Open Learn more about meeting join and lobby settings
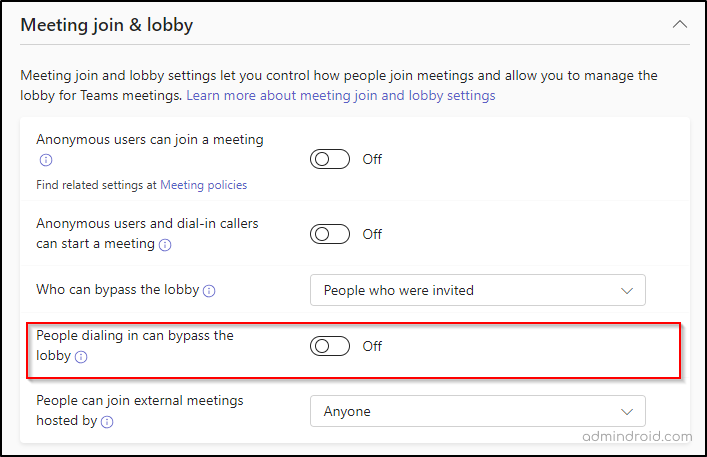 [x=340, y=96]
